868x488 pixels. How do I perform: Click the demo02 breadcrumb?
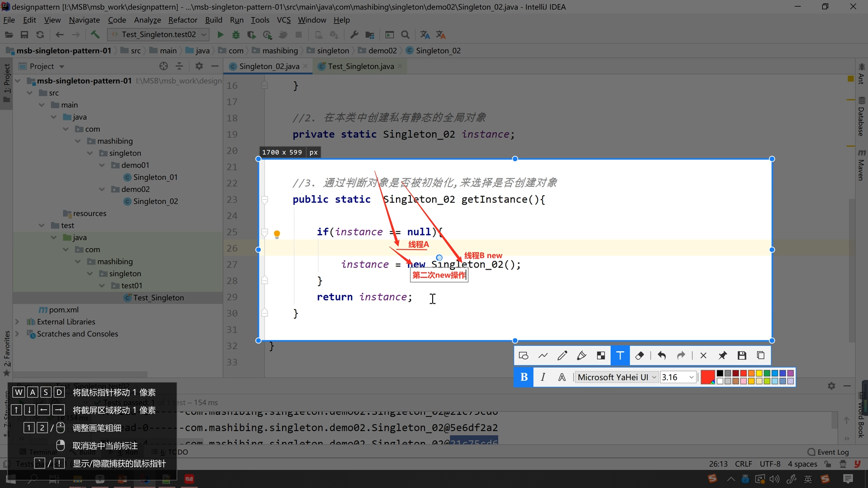pos(377,51)
